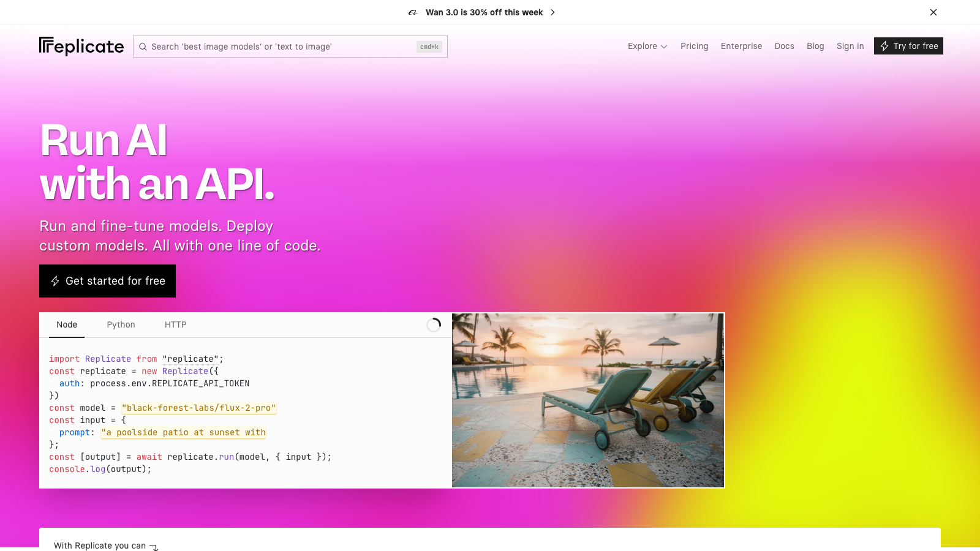Open the poolside patio output image
The image size is (980, 551).
coord(588,400)
